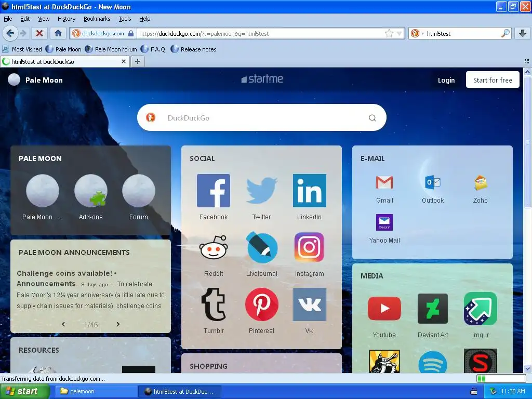Screen dimensions: 532x399
Task: Open the Edit menu
Action: 25,19
